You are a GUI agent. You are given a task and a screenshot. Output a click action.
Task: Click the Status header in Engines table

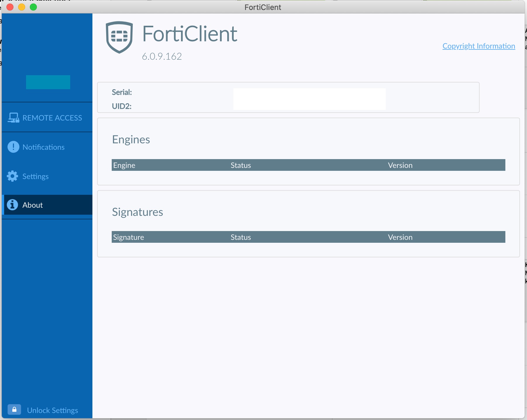click(x=241, y=165)
